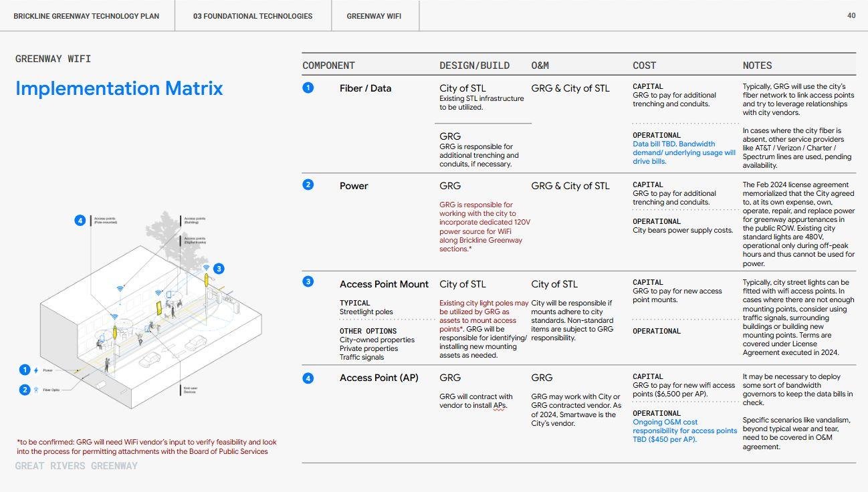Viewport: 868px width, 492px height.
Task: Click the DESIGN/BUILD column header
Action: point(474,66)
